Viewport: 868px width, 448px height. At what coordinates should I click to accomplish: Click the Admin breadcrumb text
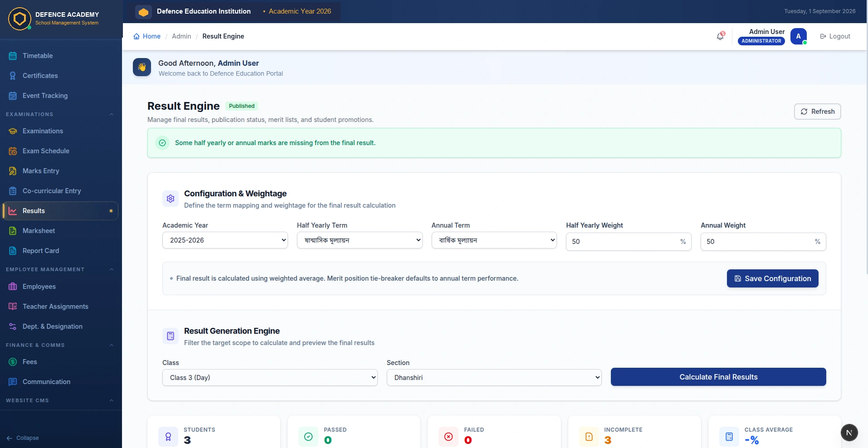tap(181, 36)
